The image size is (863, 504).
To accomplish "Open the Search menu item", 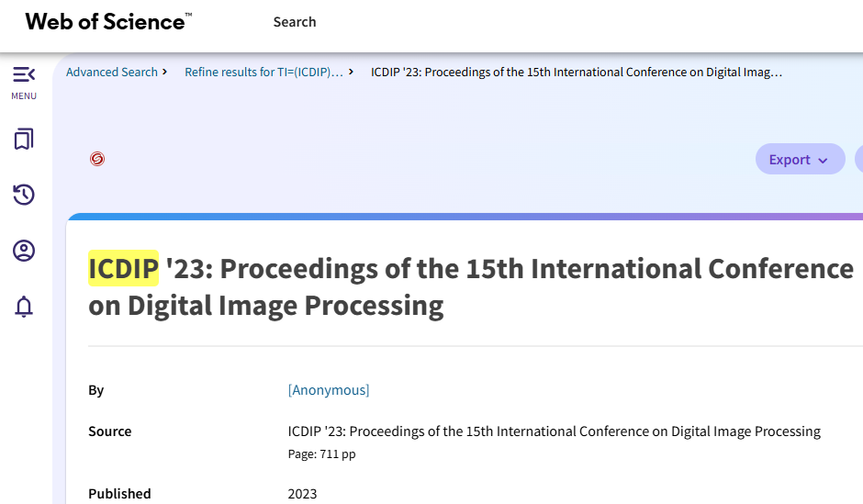I will pyautogui.click(x=295, y=22).
